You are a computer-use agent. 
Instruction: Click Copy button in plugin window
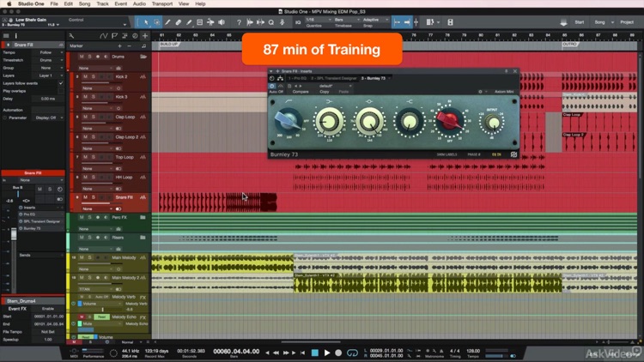click(x=325, y=92)
